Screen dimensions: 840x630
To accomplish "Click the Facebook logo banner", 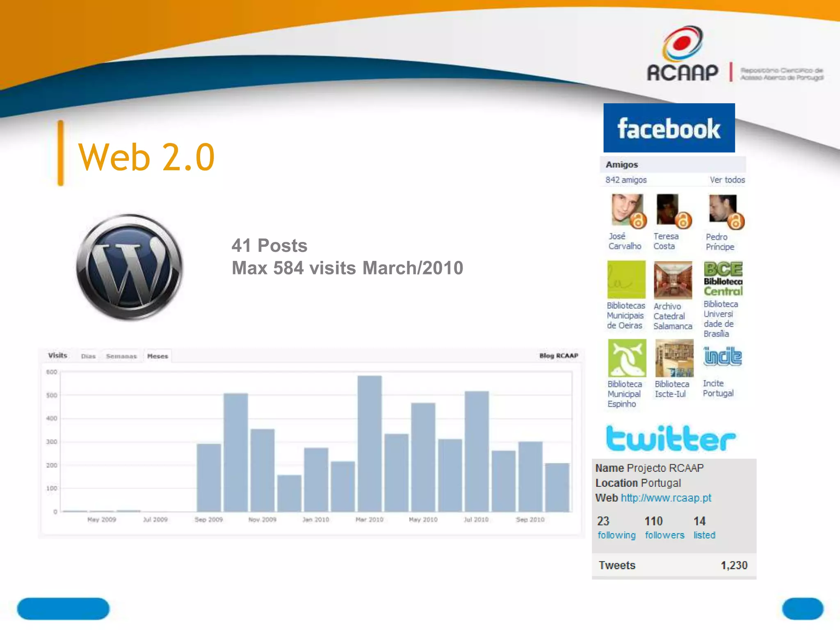I will point(669,128).
